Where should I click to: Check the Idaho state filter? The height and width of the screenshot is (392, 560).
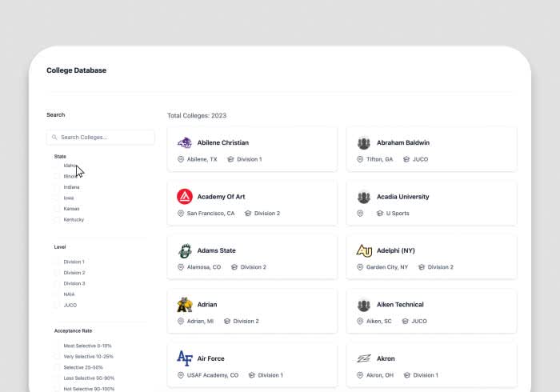[x=57, y=166]
